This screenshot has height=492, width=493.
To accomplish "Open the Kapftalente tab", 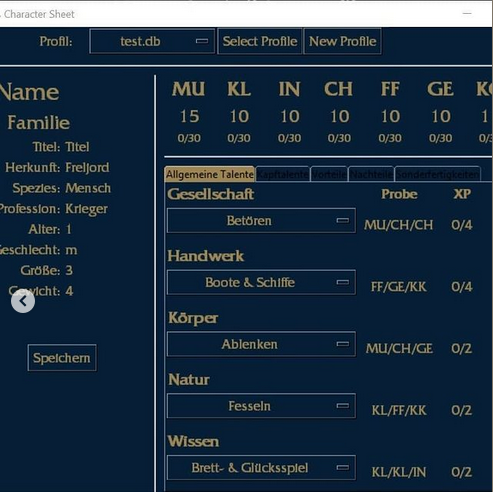I will (x=283, y=174).
